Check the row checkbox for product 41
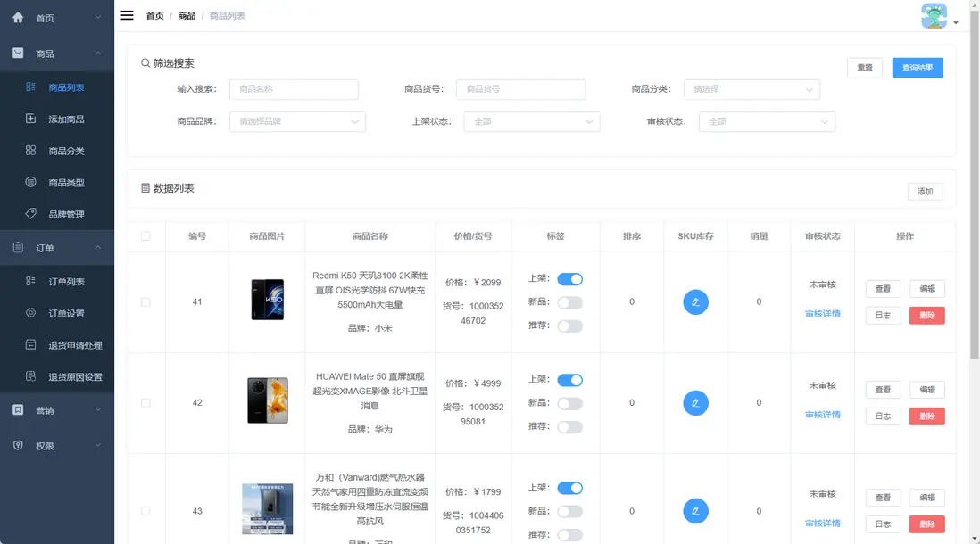 (145, 302)
